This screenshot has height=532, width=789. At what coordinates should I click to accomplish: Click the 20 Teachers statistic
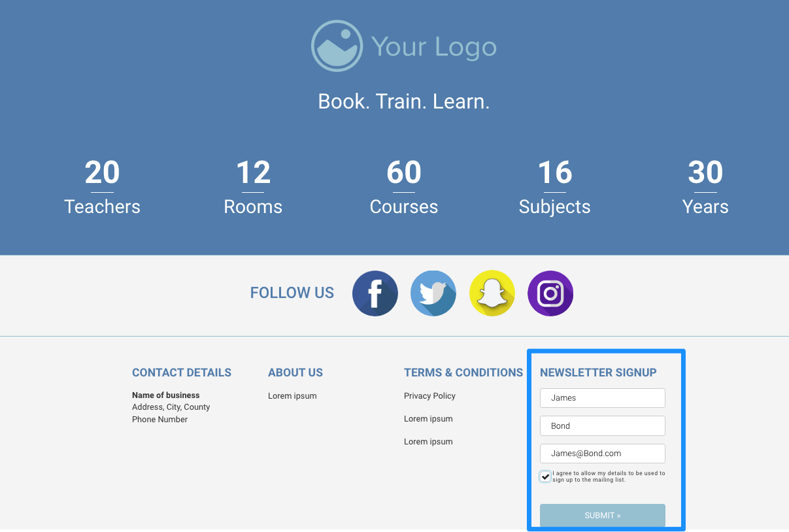tap(102, 188)
